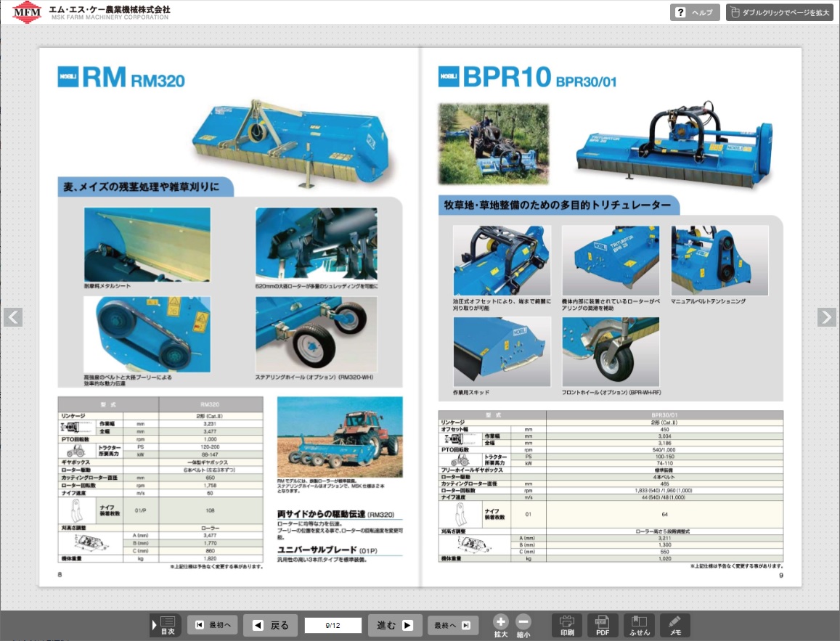Click the 1,020 kg weight value
Viewport: 840px width, 641px height.
click(664, 558)
